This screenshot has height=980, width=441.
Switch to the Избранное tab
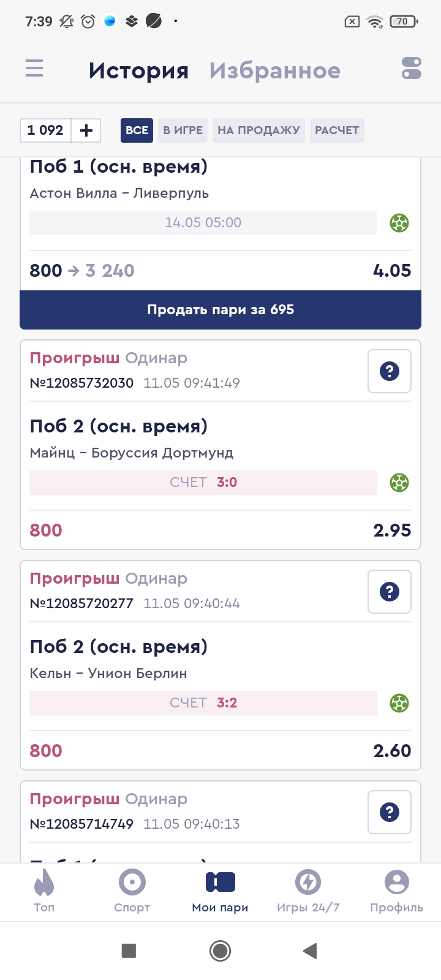274,70
